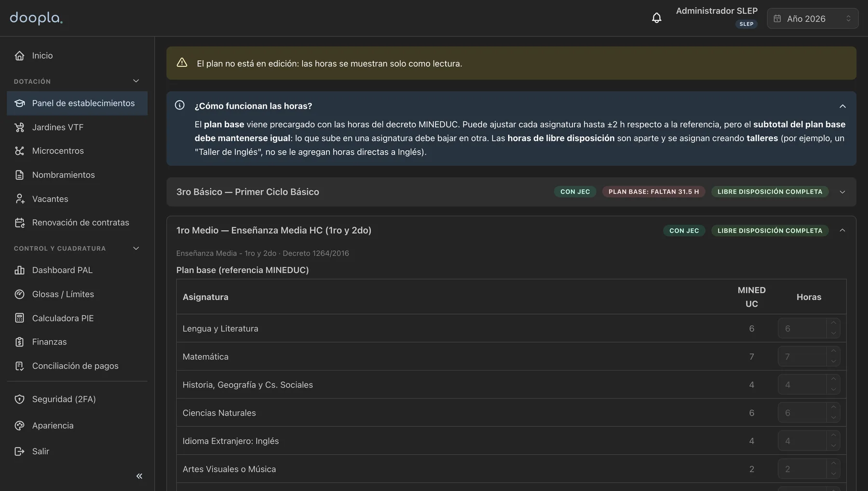Viewport: 868px width, 491px height.
Task: Click the PLAN BASE: FALTAN 31.5 H badge
Action: click(x=653, y=192)
